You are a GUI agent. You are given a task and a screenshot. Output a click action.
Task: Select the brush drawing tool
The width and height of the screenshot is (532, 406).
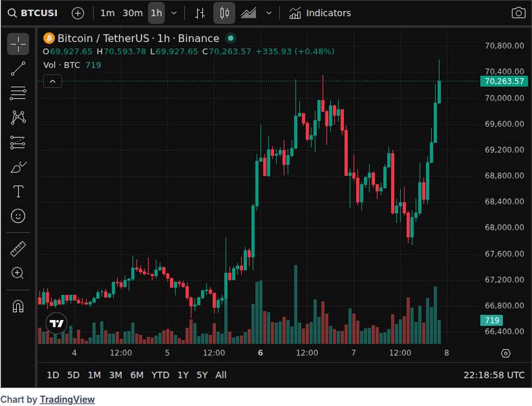(18, 167)
